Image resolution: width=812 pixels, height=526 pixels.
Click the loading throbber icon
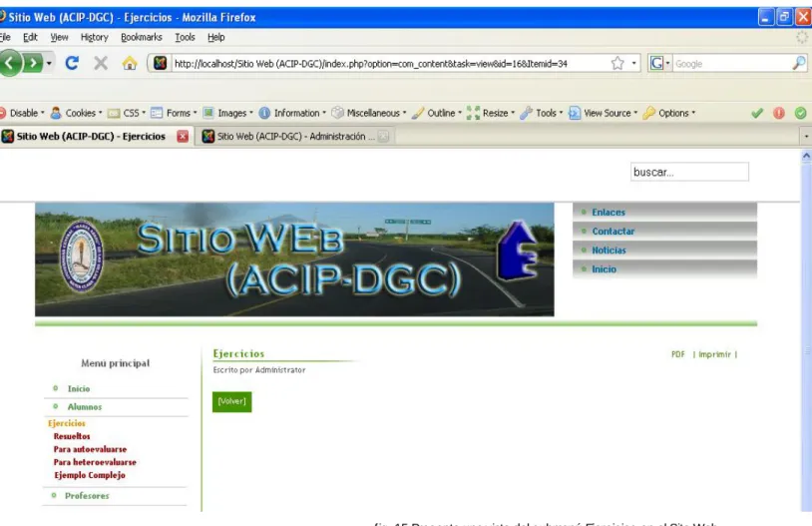[x=802, y=37]
